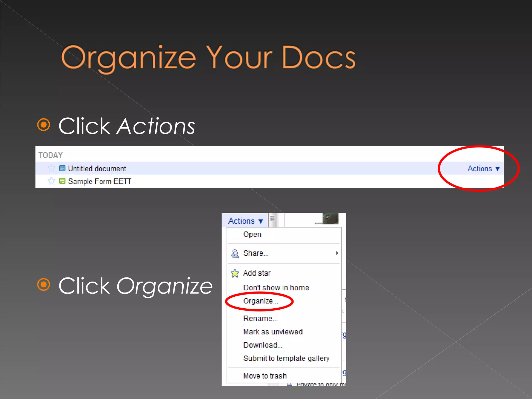Click the Share person icon

pyautogui.click(x=235, y=253)
